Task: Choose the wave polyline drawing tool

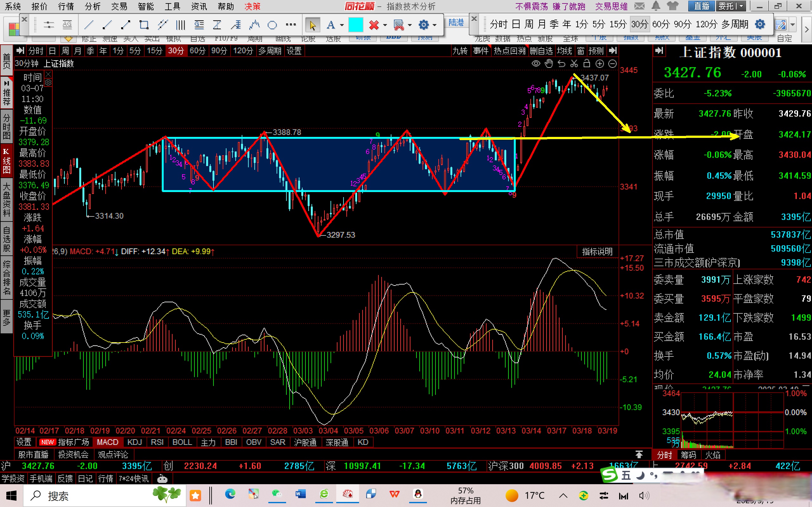Action: click(x=255, y=24)
